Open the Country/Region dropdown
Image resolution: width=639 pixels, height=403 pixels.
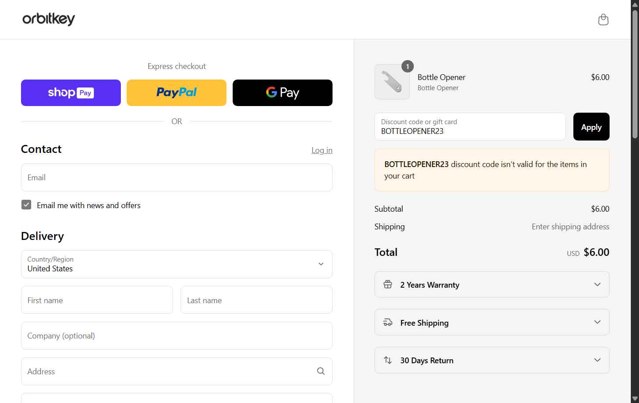(176, 264)
